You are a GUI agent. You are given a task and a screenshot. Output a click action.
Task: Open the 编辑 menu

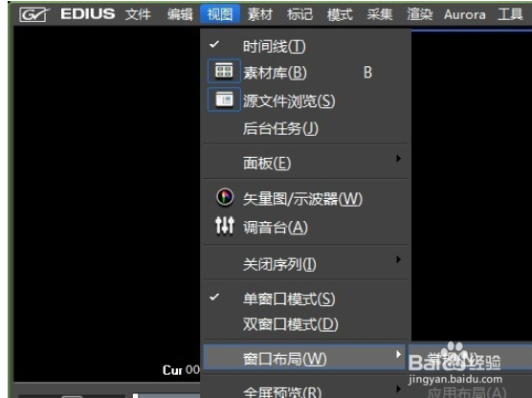180,14
